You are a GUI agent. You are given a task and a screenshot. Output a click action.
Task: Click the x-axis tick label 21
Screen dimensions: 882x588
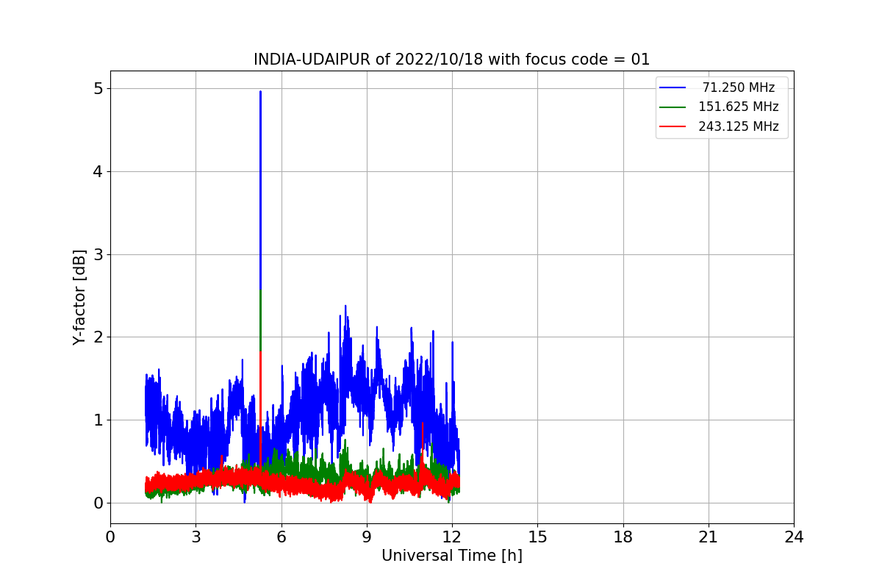coord(709,537)
